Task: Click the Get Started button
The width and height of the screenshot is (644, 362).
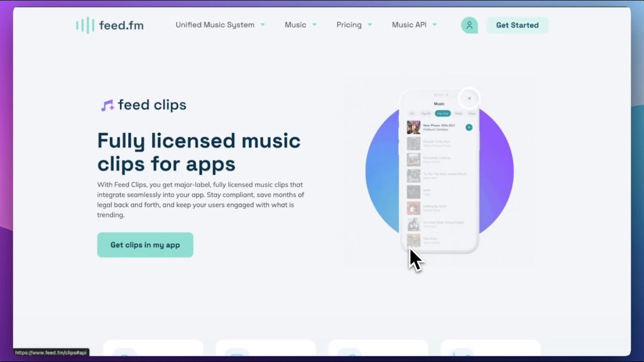Action: tap(517, 25)
